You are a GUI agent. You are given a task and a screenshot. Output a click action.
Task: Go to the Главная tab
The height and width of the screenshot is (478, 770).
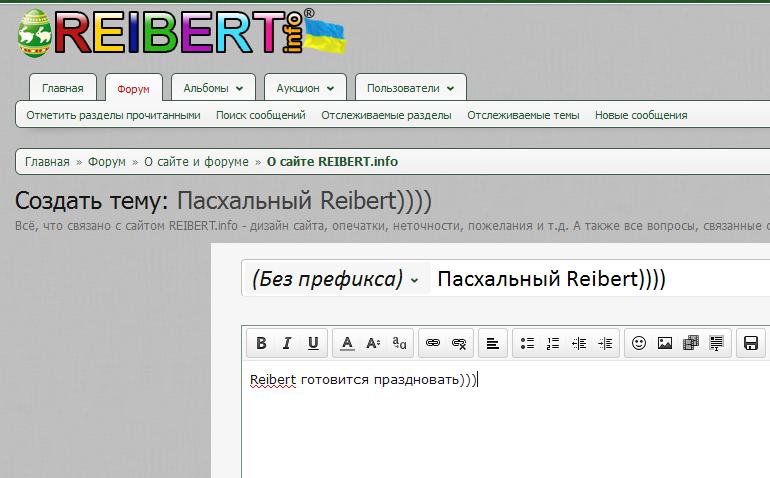(x=62, y=88)
